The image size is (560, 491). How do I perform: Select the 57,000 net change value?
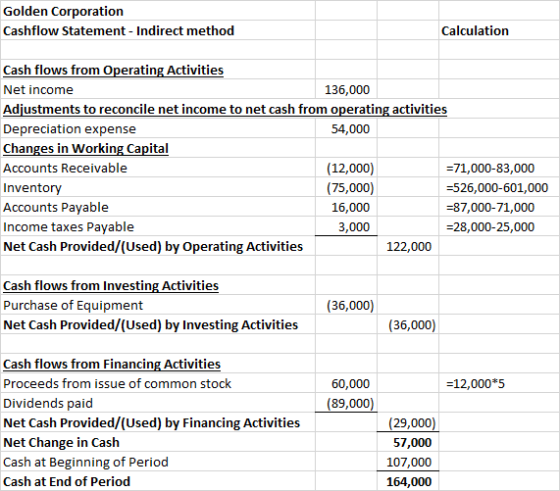(412, 443)
